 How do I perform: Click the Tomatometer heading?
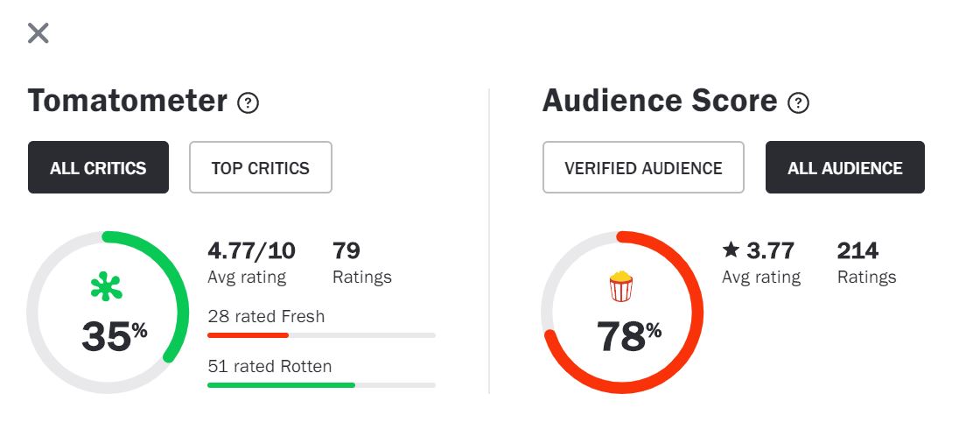click(128, 102)
